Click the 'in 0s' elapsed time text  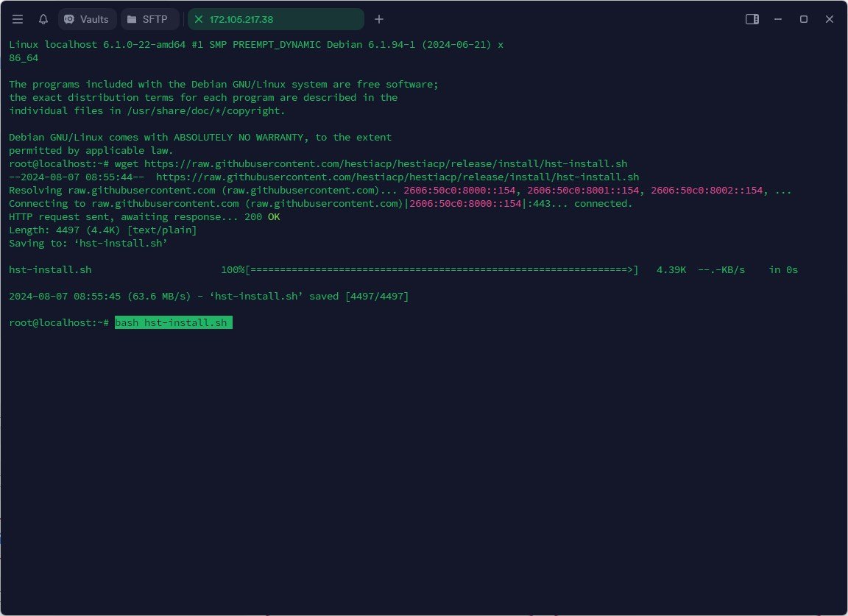(x=784, y=270)
